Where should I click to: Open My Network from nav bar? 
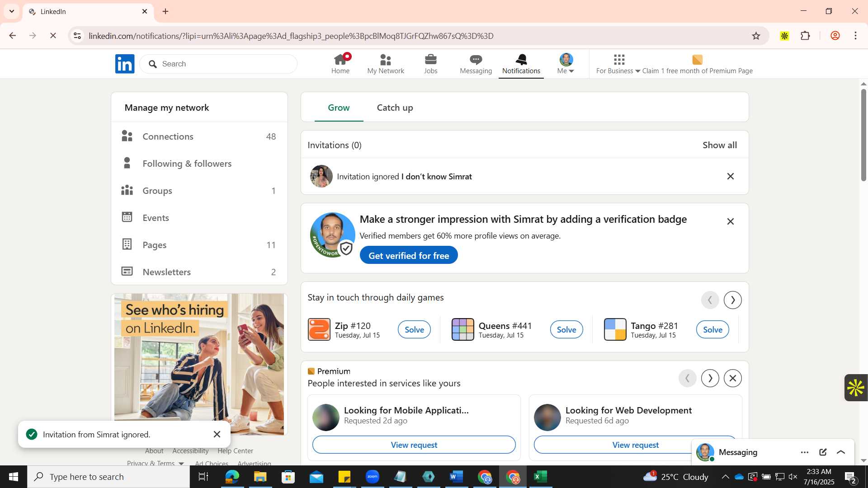[386, 64]
